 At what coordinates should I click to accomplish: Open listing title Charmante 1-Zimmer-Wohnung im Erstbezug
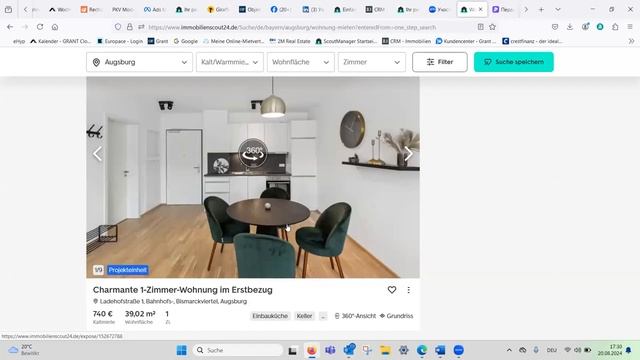click(182, 290)
